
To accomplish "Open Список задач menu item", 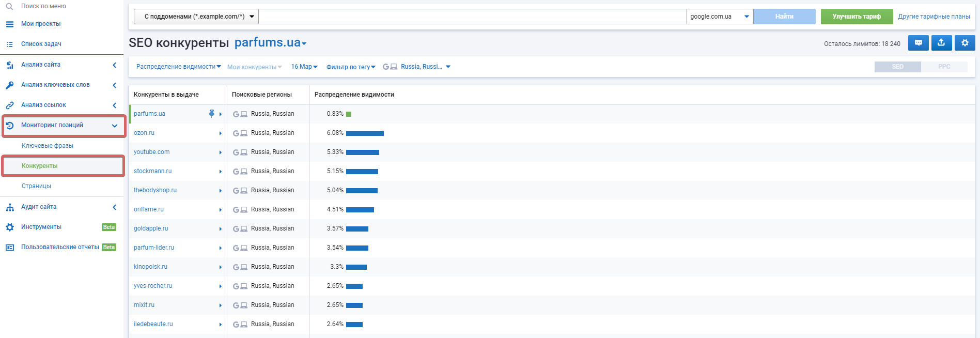I will pyautogui.click(x=41, y=44).
